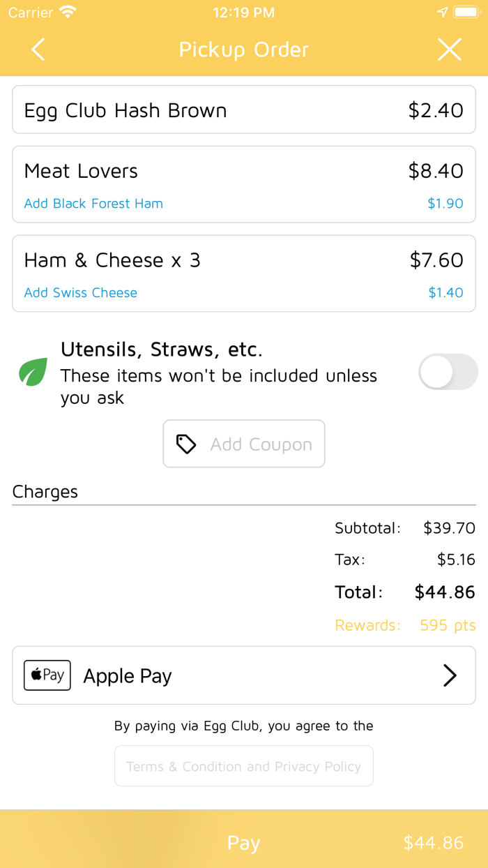Viewport: 488px width, 868px height.
Task: Tap the Apple Pay logo badge
Action: tap(47, 675)
